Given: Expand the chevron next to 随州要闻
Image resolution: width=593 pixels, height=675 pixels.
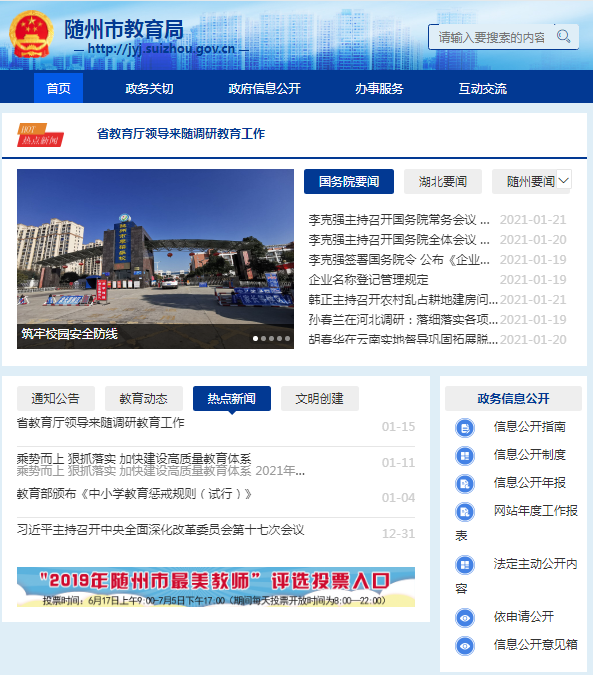Looking at the screenshot, I should click(564, 180).
